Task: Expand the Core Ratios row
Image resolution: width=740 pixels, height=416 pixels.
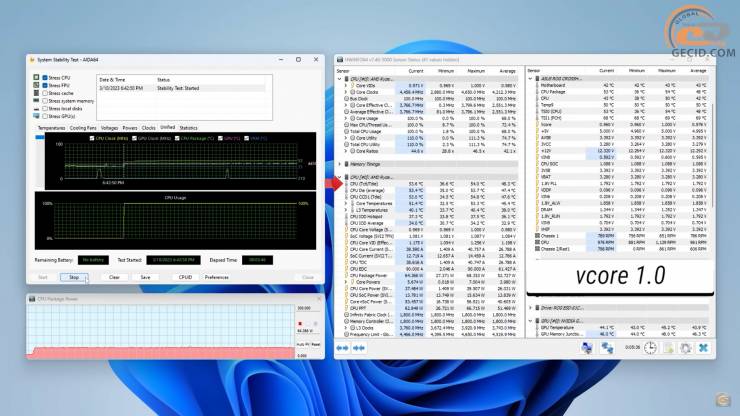Action: 346,151
